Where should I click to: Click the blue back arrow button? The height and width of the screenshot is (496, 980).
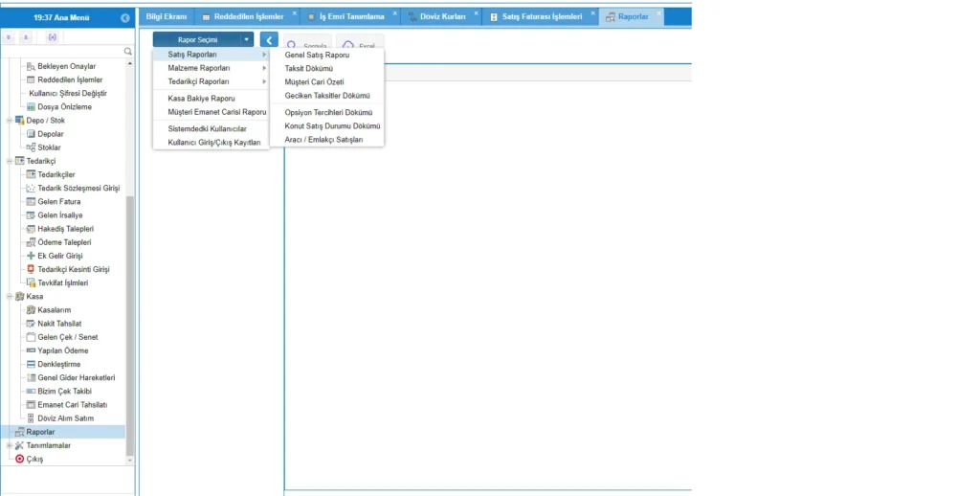pyautogui.click(x=269, y=40)
